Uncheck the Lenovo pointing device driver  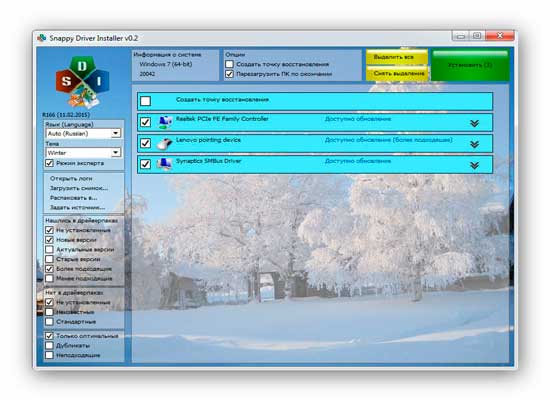pos(146,143)
